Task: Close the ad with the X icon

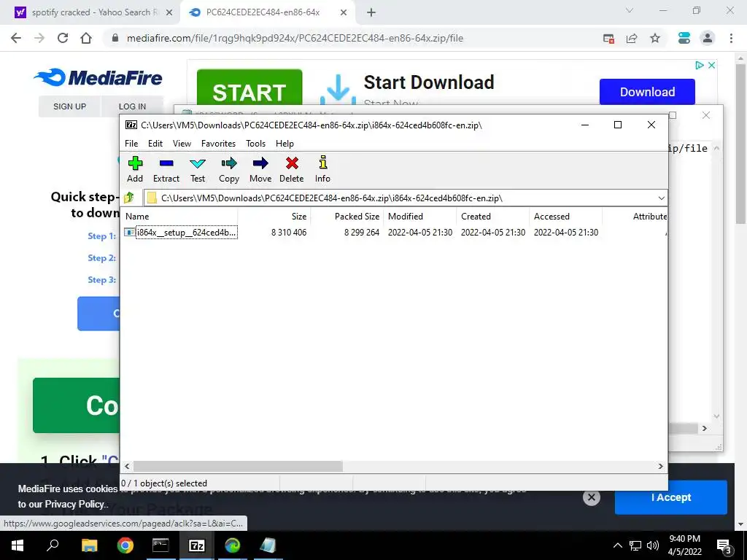Action: pyautogui.click(x=711, y=65)
